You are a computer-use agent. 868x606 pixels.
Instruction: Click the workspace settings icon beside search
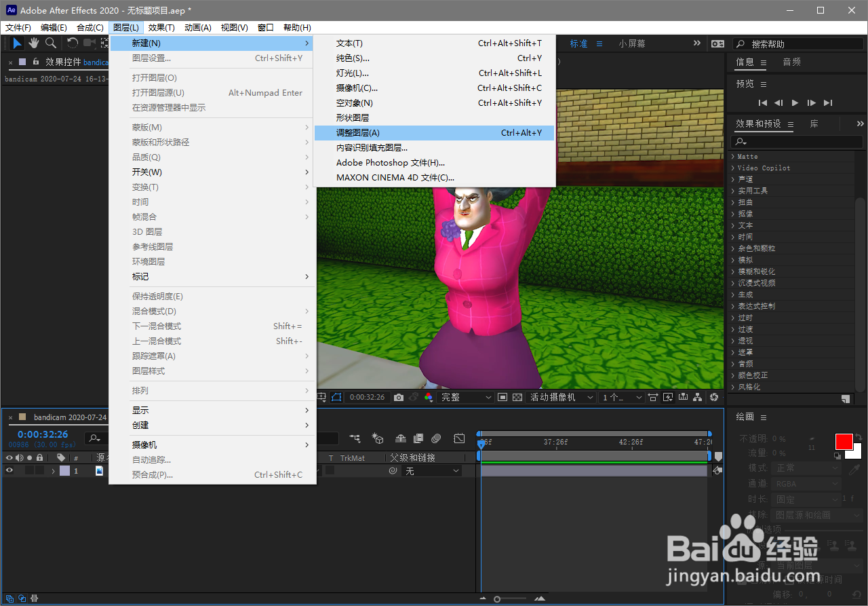point(717,43)
